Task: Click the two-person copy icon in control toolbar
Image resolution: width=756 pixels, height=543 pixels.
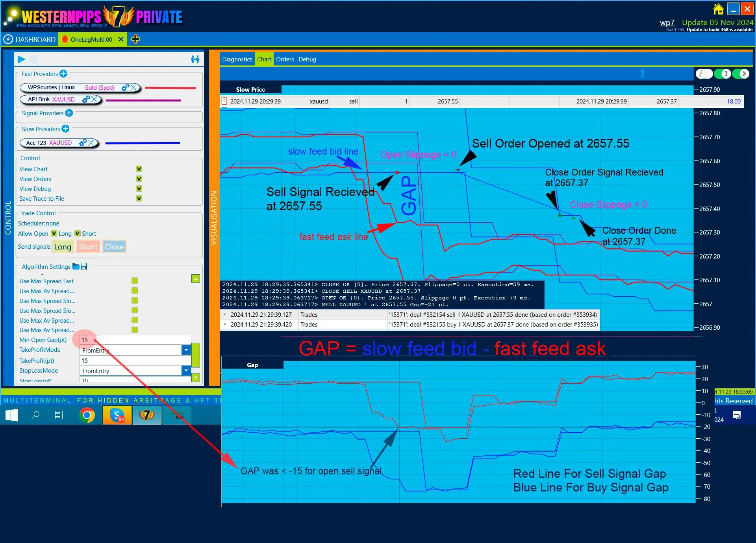Action: (195, 59)
